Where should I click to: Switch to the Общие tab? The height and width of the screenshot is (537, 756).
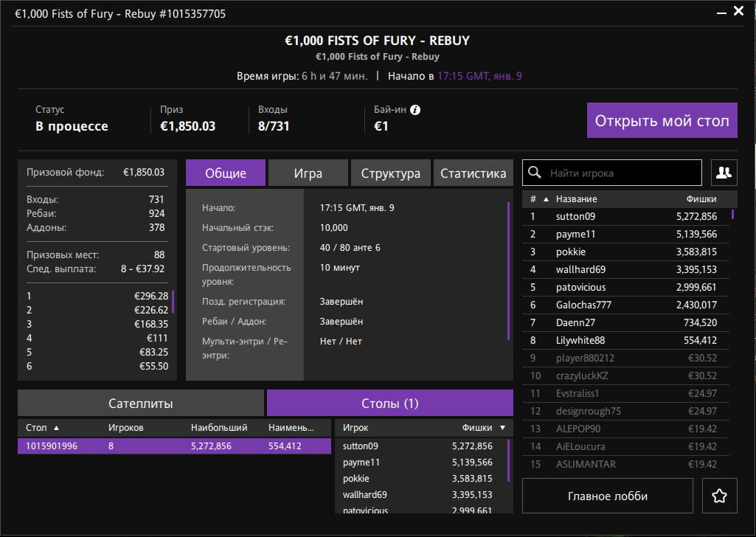(x=226, y=173)
